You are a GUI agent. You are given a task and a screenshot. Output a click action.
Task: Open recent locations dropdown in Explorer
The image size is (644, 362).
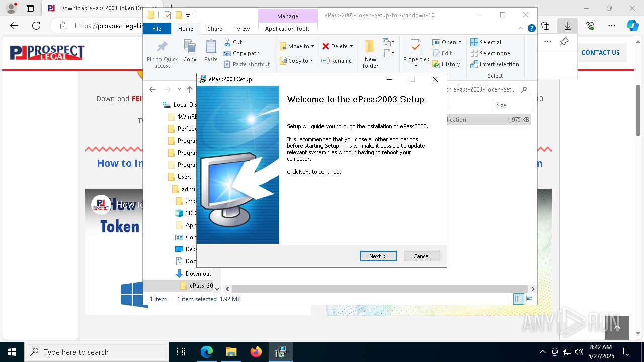(x=179, y=89)
